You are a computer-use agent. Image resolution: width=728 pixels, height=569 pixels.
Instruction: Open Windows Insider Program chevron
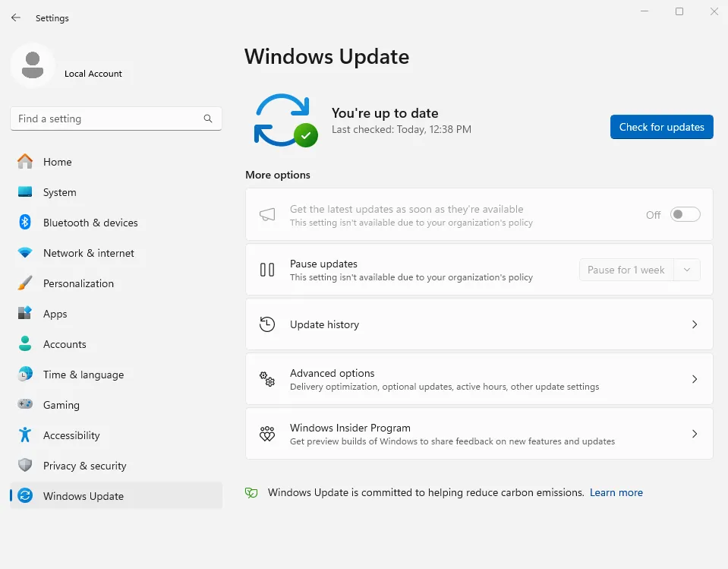point(695,434)
